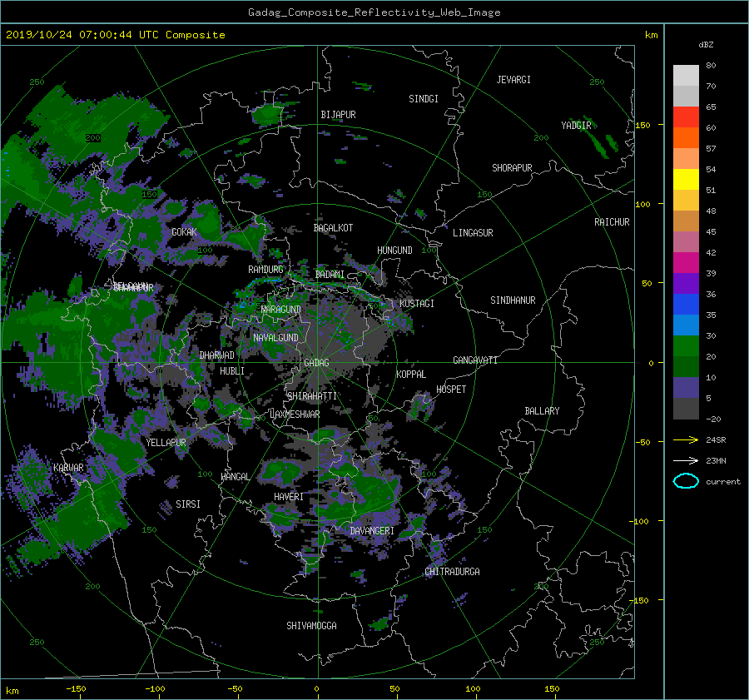Click the SIRSI city label
This screenshot has width=749, height=700.
click(x=188, y=504)
